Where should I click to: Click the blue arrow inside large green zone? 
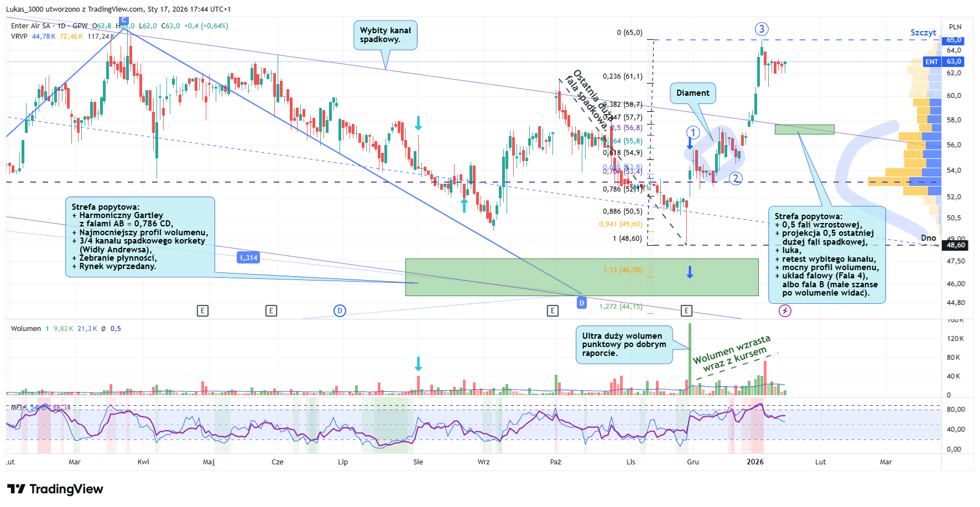tap(690, 272)
